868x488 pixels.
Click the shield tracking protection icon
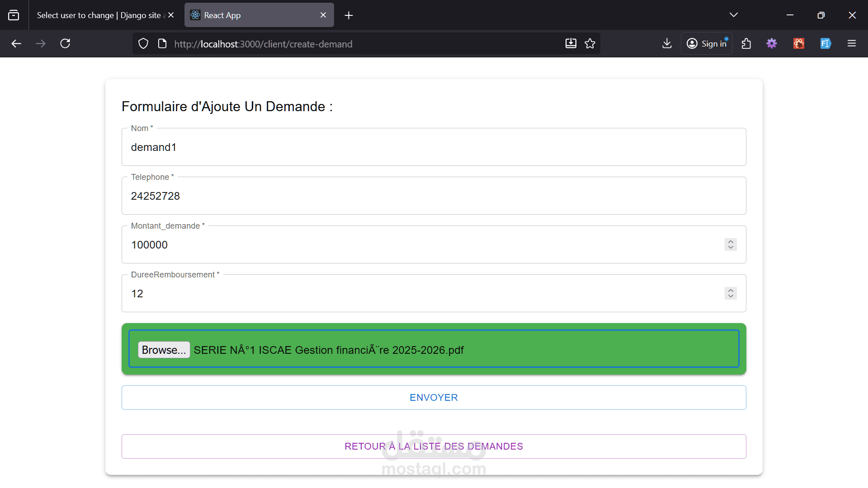click(143, 44)
